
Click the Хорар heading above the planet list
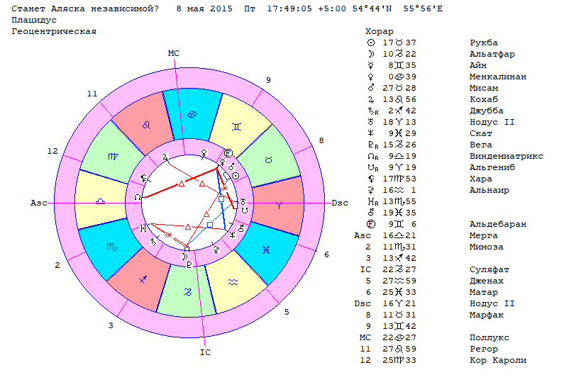click(377, 33)
